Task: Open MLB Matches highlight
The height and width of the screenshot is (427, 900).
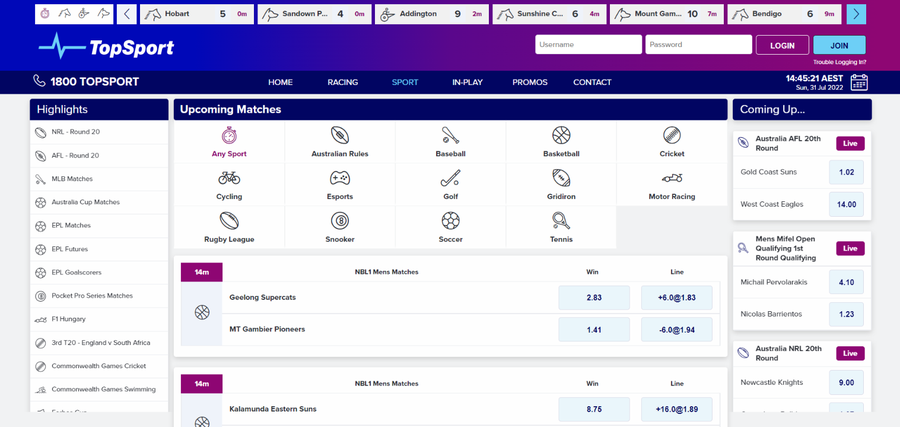Action: click(99, 179)
